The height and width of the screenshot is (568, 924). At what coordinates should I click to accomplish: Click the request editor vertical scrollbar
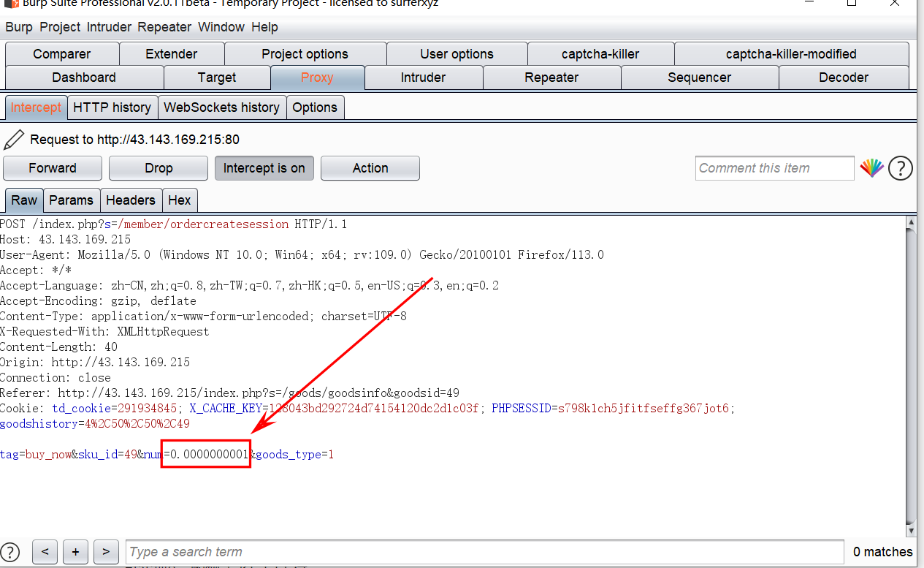pyautogui.click(x=911, y=375)
